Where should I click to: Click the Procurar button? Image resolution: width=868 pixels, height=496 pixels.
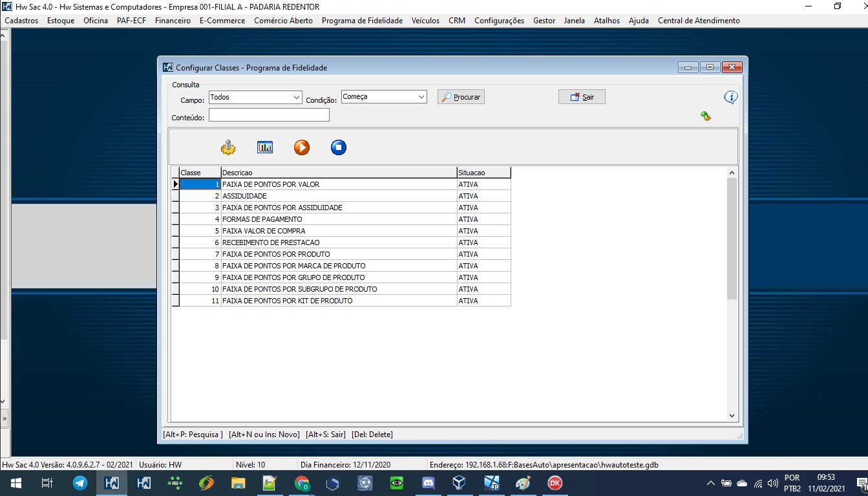pyautogui.click(x=461, y=97)
